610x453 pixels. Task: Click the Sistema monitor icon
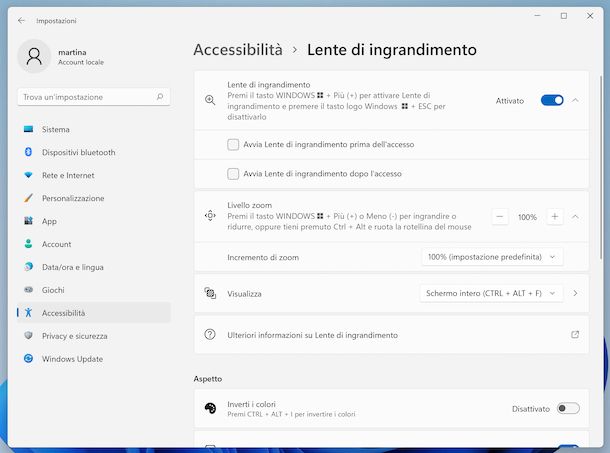pos(28,129)
